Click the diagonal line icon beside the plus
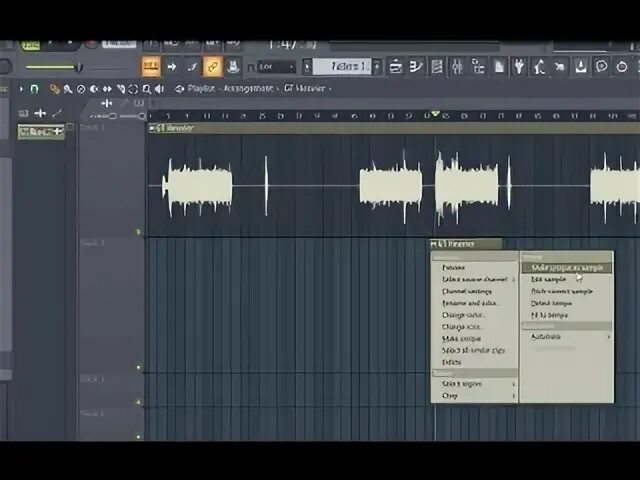The height and width of the screenshot is (480, 640). (x=57, y=113)
